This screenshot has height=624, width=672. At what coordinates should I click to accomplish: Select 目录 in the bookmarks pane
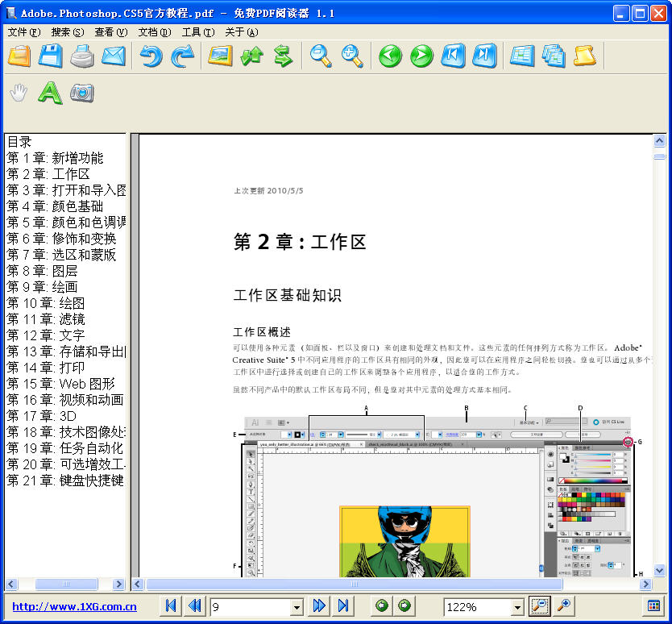19,142
